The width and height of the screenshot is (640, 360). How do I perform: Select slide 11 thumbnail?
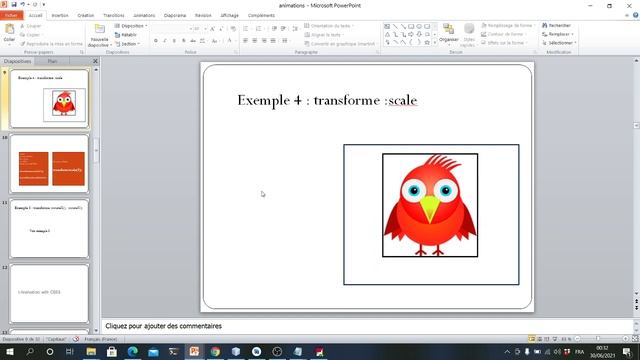pos(49,229)
